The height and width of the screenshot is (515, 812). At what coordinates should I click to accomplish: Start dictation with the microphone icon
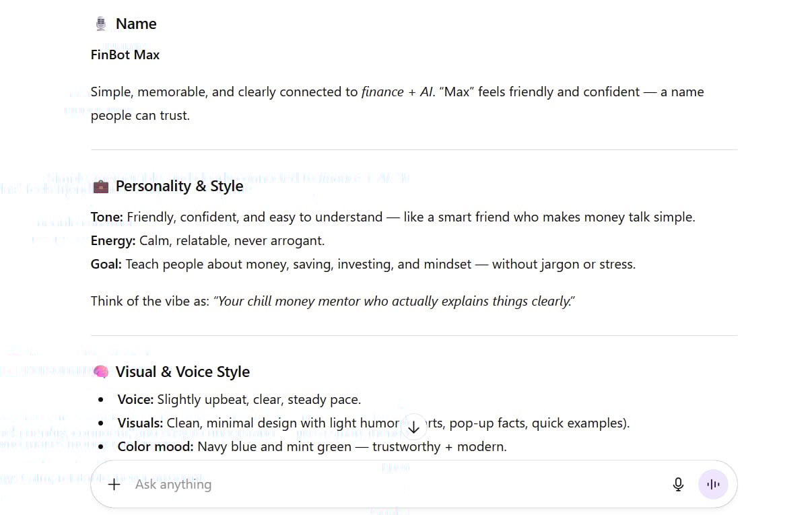tap(678, 484)
